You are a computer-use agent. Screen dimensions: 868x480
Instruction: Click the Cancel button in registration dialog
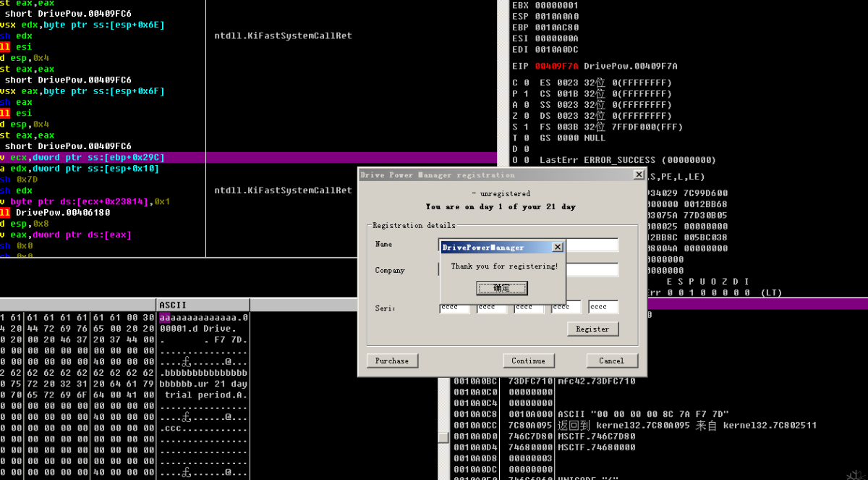611,361
